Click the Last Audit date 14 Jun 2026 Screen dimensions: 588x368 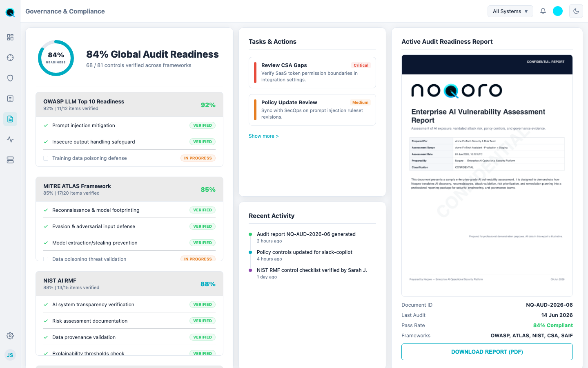(x=557, y=315)
